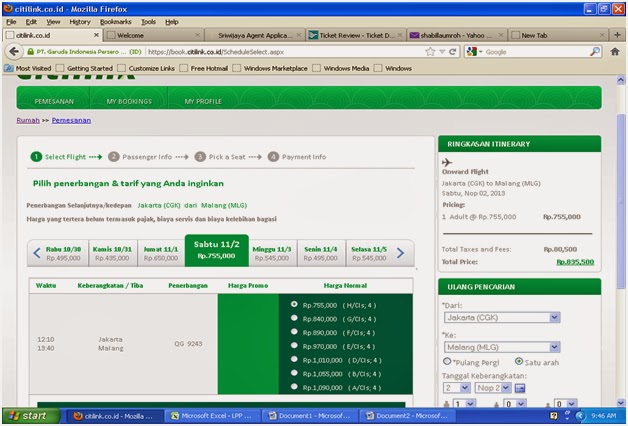Click the bookmark star icon in address bar
This screenshot has height=426, width=628.
430,52
